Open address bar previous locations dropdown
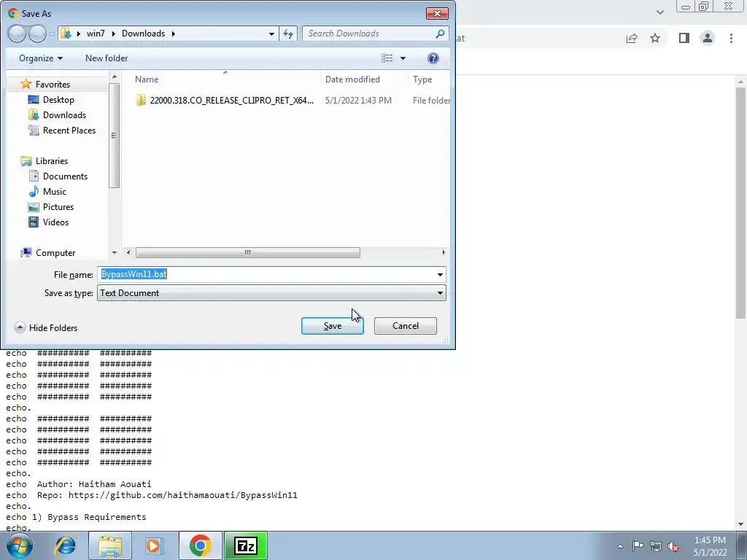This screenshot has width=747, height=560. click(x=271, y=34)
